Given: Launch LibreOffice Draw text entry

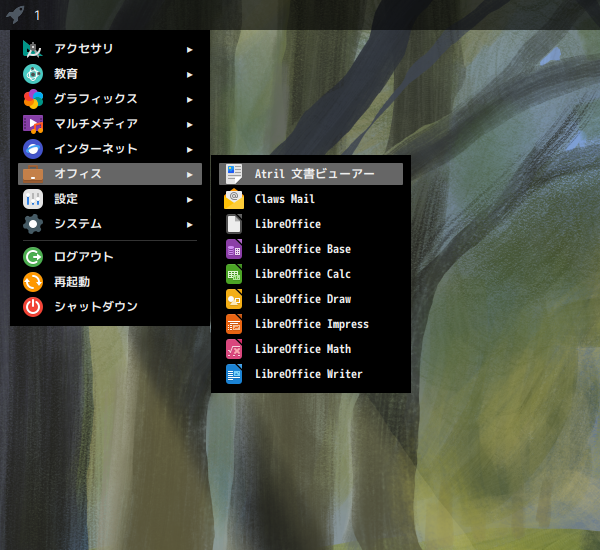Looking at the screenshot, I should tap(303, 299).
